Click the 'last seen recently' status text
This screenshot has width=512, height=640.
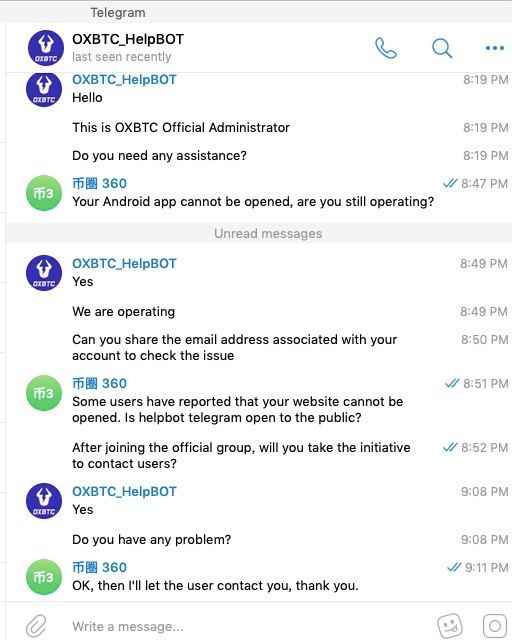point(122,57)
